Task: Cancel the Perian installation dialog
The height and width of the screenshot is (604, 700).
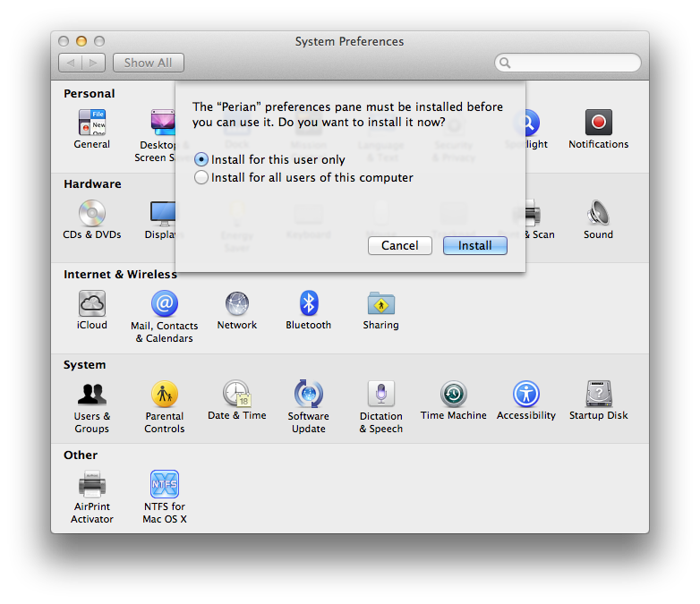Action: pyautogui.click(x=399, y=245)
